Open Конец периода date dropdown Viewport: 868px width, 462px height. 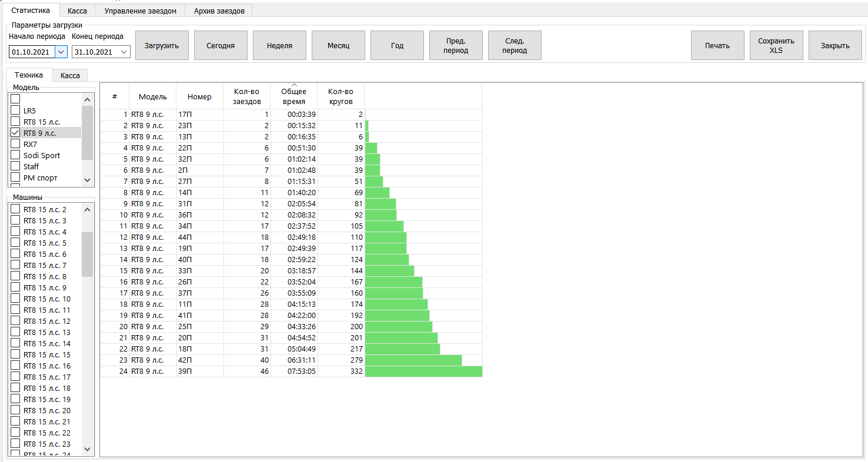pos(123,52)
